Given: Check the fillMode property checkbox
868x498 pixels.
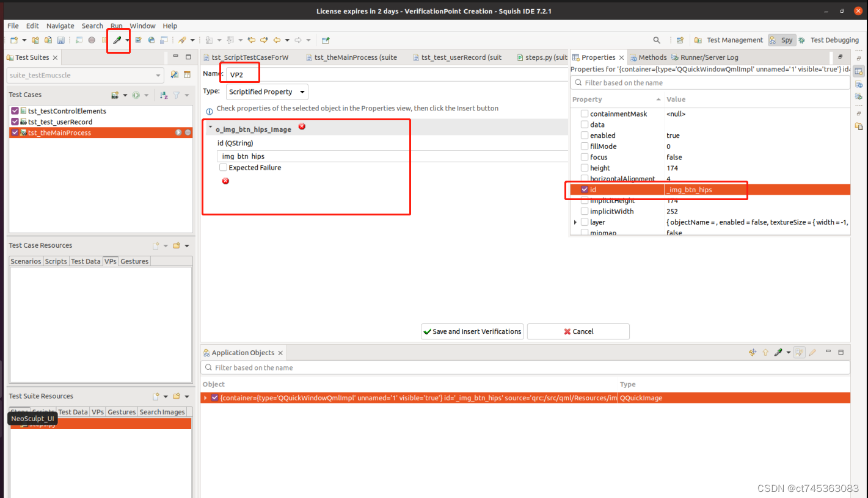Looking at the screenshot, I should pos(585,146).
